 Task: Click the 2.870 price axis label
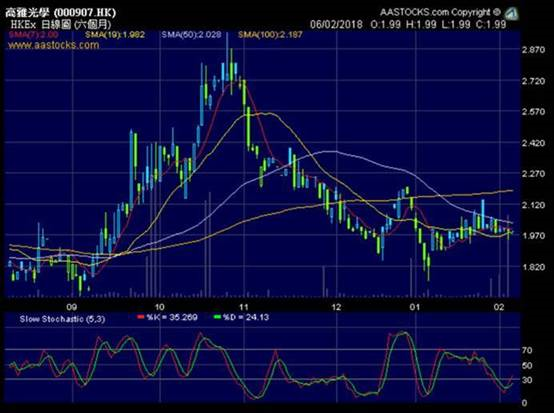[534, 50]
